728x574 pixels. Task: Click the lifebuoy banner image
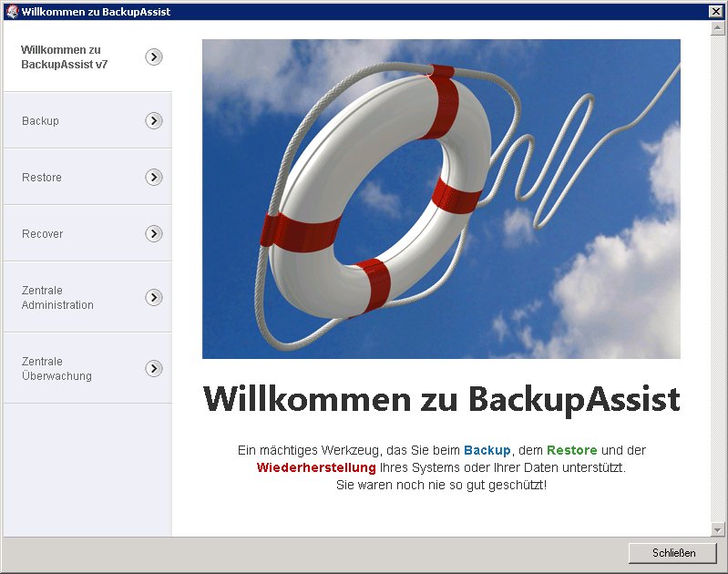tap(441, 199)
